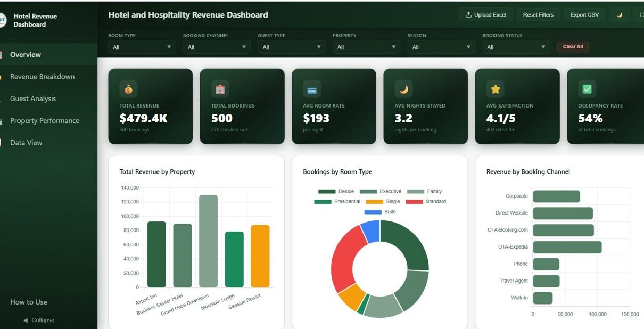Click the hotel building icon on Total Bookings card
644x329 pixels.
pyautogui.click(x=220, y=89)
